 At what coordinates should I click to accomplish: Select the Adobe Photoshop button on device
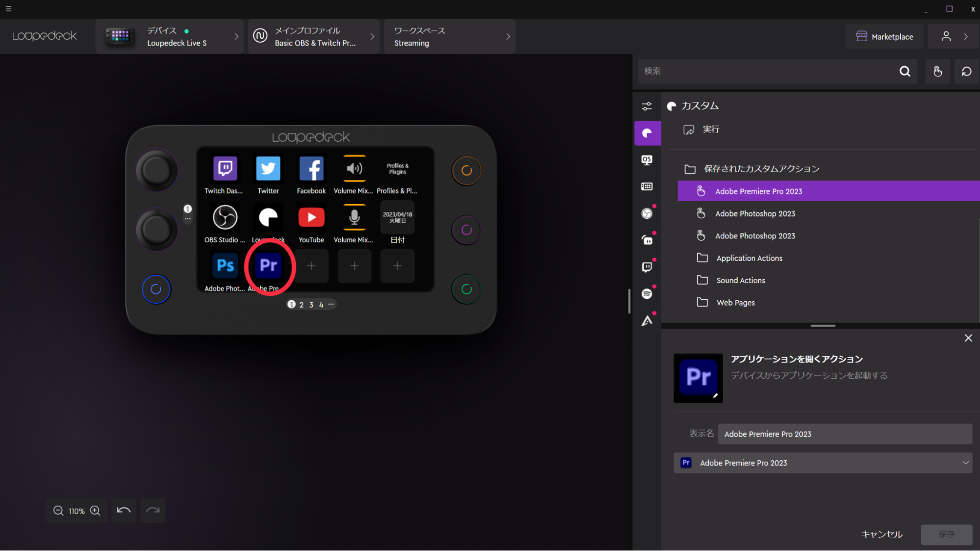point(225,265)
